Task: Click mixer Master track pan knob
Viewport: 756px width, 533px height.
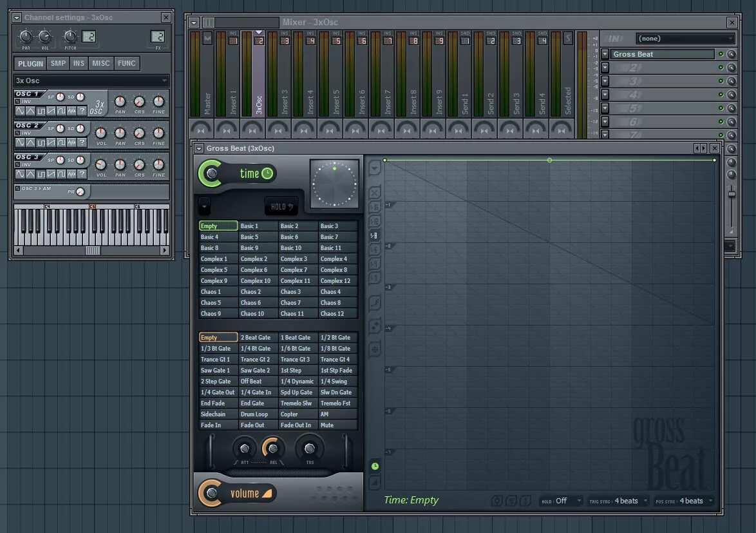Action: point(200,130)
